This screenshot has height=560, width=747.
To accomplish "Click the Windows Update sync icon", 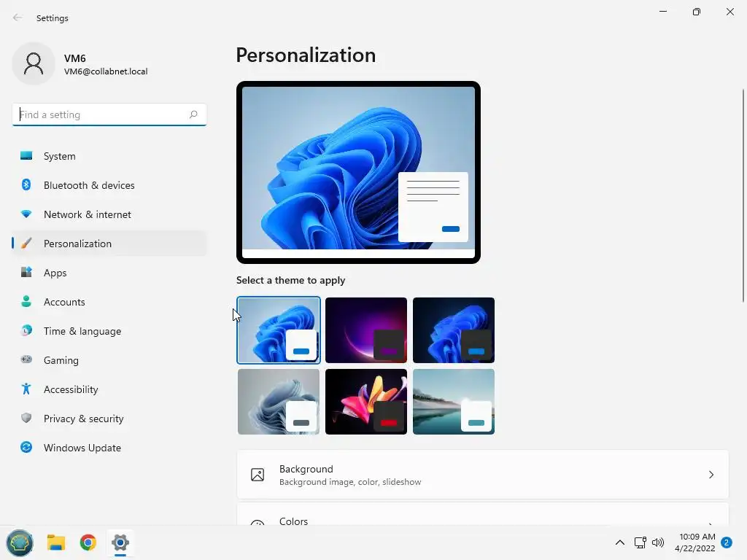I will pyautogui.click(x=26, y=447).
